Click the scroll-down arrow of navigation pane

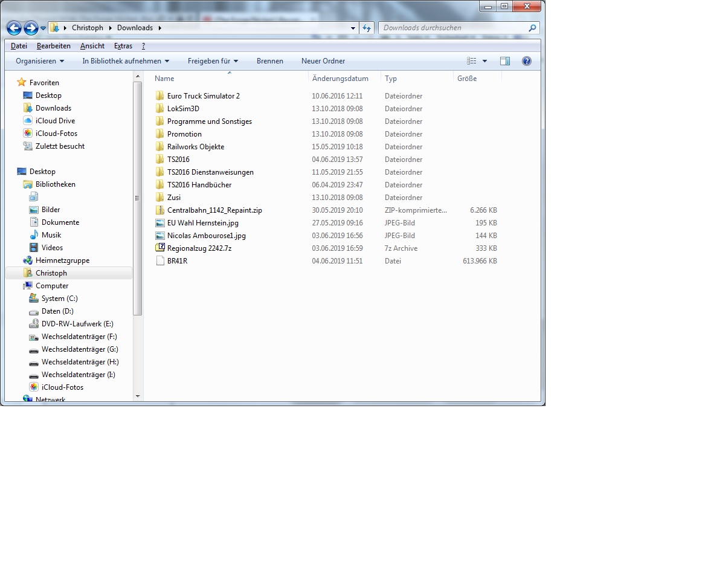pyautogui.click(x=138, y=396)
